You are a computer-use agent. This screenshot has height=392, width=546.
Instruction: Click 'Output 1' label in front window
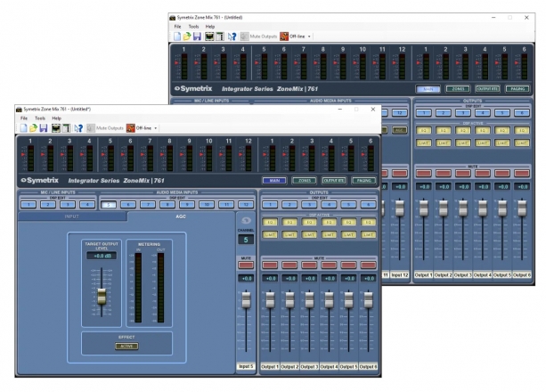(270, 366)
